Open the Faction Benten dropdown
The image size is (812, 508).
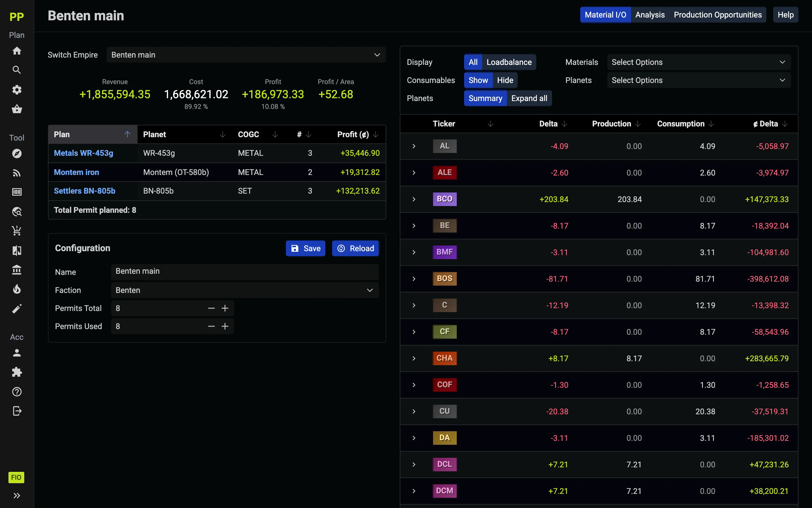point(245,290)
